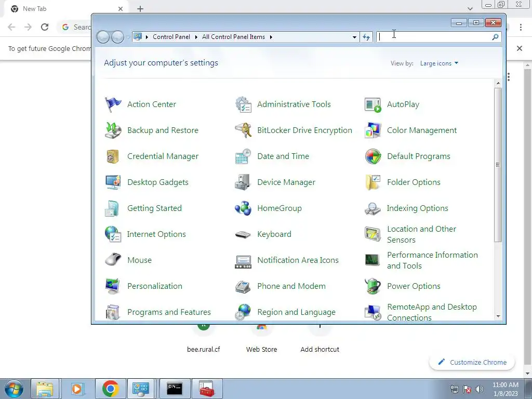Image resolution: width=532 pixels, height=399 pixels.
Task: Click the search magnifier icon
Action: pyautogui.click(x=495, y=37)
